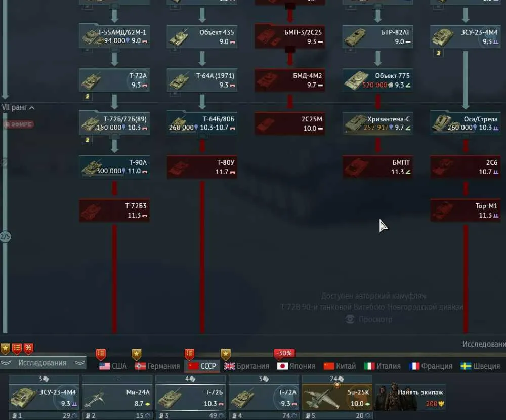Click the Просмотр camouflage preview link
Screen dimensions: 506x420
point(375,320)
